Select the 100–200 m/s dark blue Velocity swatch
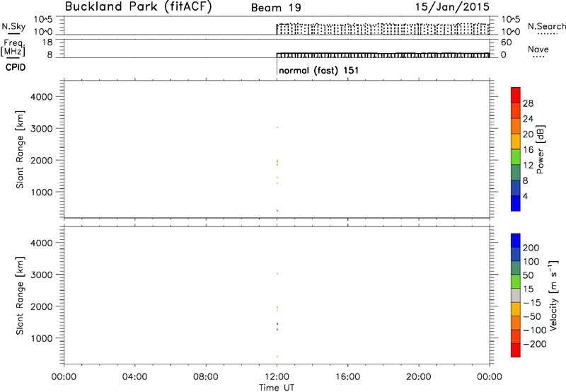Image resolution: width=566 pixels, height=392 pixels. pos(516,254)
